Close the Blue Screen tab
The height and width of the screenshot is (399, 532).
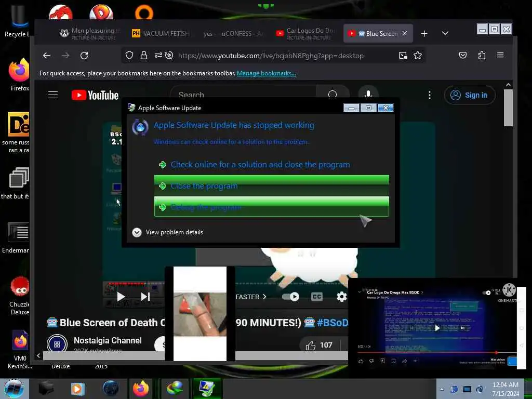pyautogui.click(x=404, y=33)
